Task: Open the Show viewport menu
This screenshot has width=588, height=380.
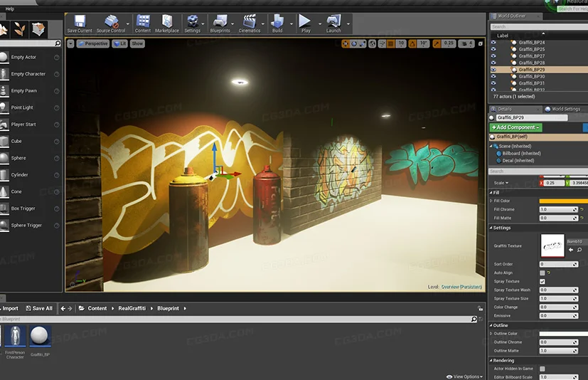Action: click(x=137, y=43)
